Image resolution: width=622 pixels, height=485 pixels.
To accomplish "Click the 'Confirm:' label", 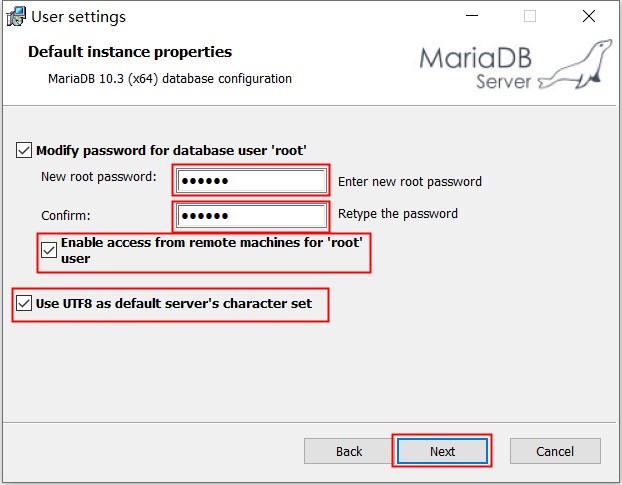I will pos(66,215).
